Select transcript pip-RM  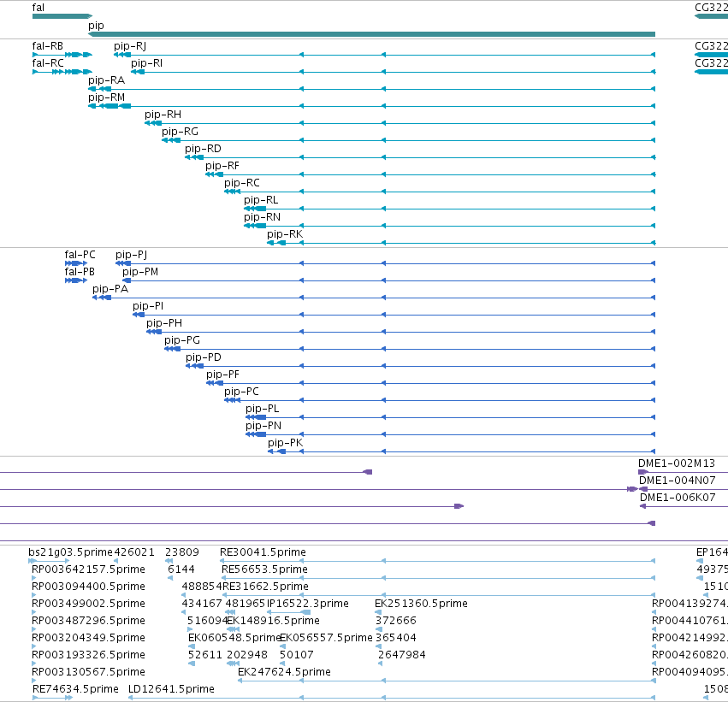[106, 97]
